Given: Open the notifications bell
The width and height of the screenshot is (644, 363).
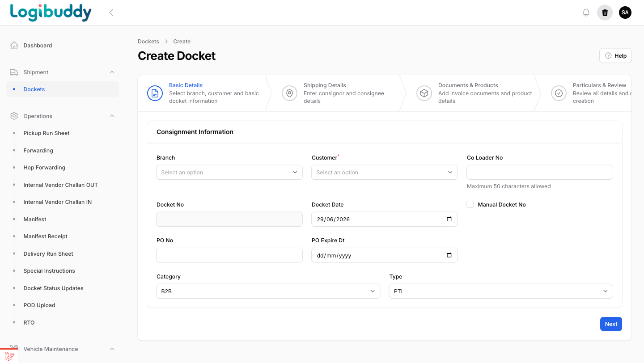Looking at the screenshot, I should 586,13.
